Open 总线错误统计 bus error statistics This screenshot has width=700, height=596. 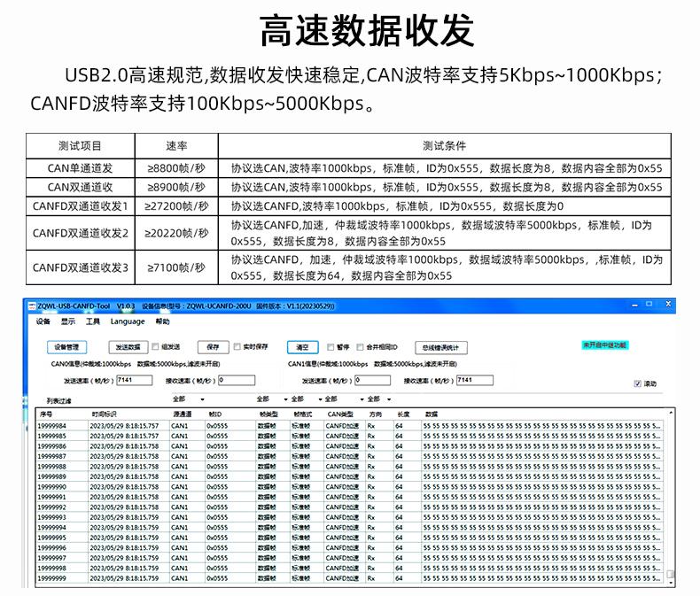pos(440,347)
